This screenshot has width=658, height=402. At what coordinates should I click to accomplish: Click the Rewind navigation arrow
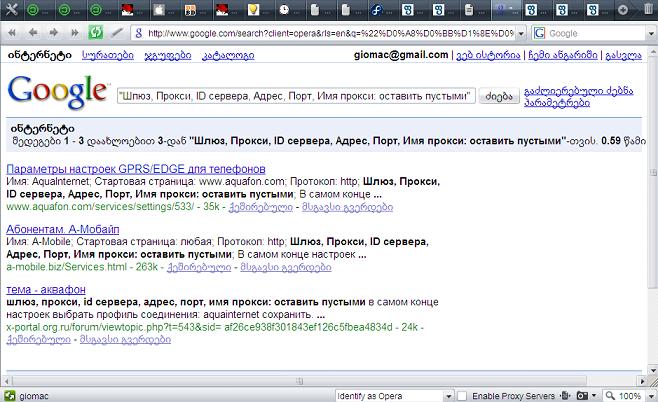(x=12, y=33)
